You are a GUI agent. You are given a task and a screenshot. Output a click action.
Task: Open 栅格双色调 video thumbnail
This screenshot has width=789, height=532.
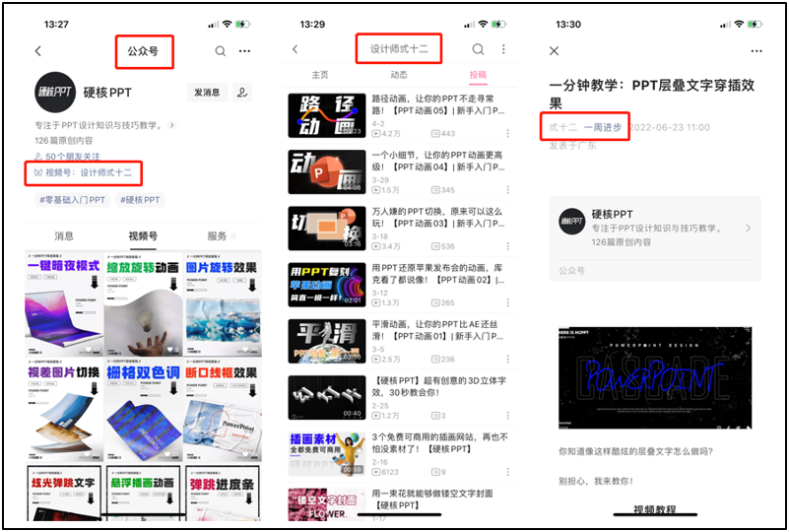[x=143, y=410]
